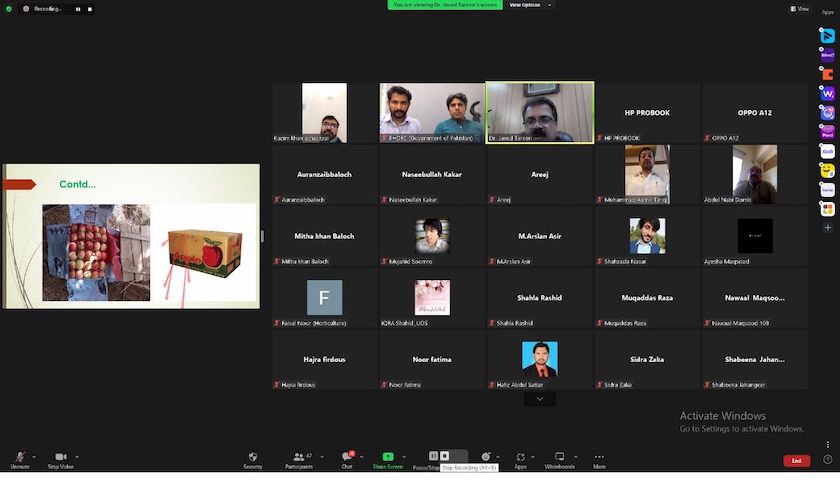This screenshot has height=500, width=840.
Task: Open the Whiteboards tool
Action: pos(559,457)
